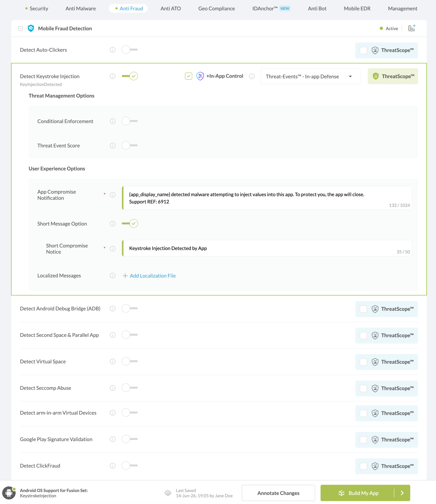Show info for Threat Event Score

[113, 145]
